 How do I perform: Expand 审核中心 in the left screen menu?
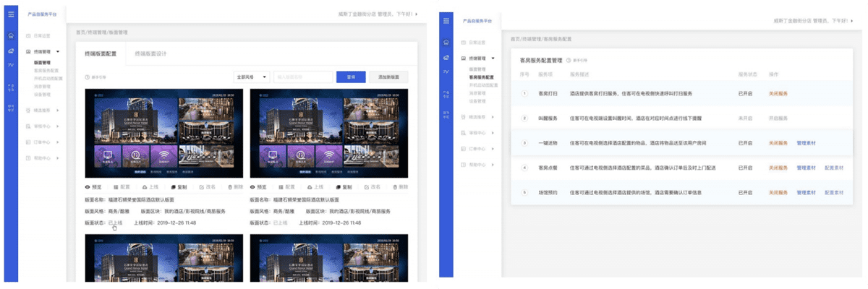coord(57,126)
